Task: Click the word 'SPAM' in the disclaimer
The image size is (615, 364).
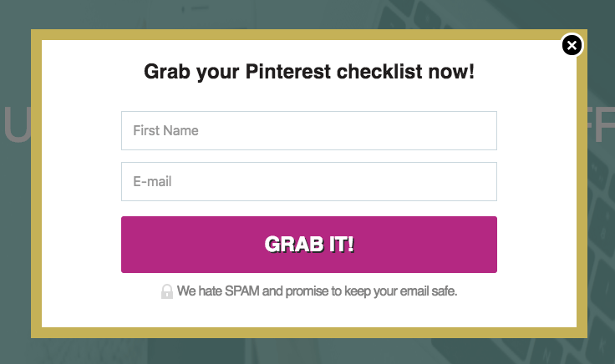Action: [x=242, y=291]
